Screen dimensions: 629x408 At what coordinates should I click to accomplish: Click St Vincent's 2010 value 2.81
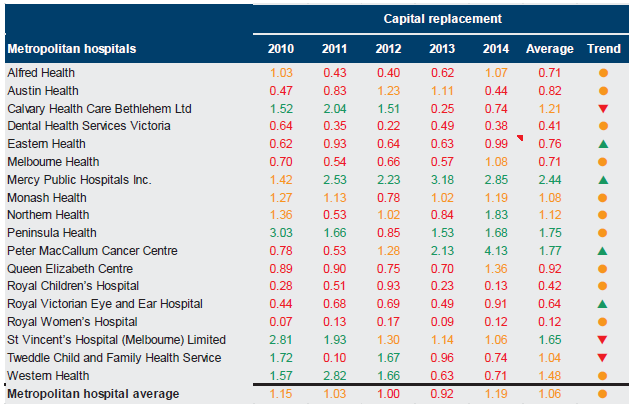[x=281, y=340]
